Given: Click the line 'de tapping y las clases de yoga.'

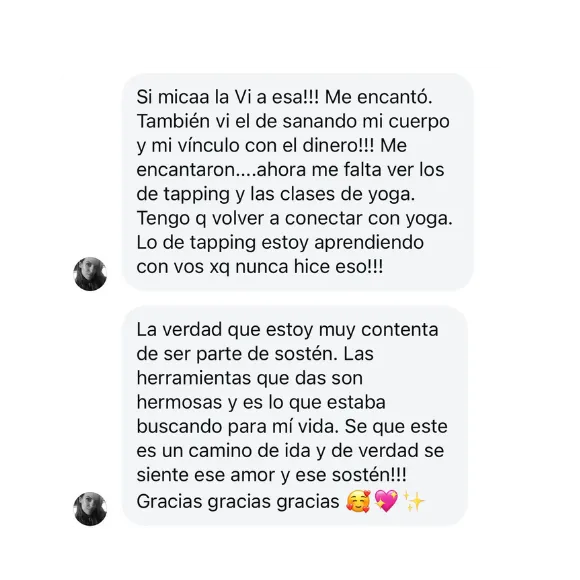Looking at the screenshot, I should (276, 194).
